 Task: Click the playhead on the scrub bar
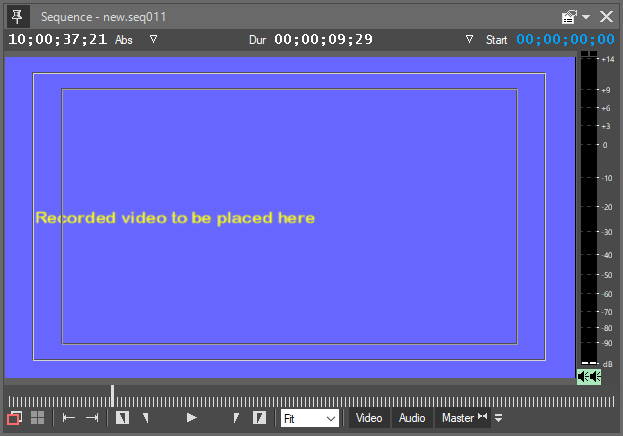point(112,396)
